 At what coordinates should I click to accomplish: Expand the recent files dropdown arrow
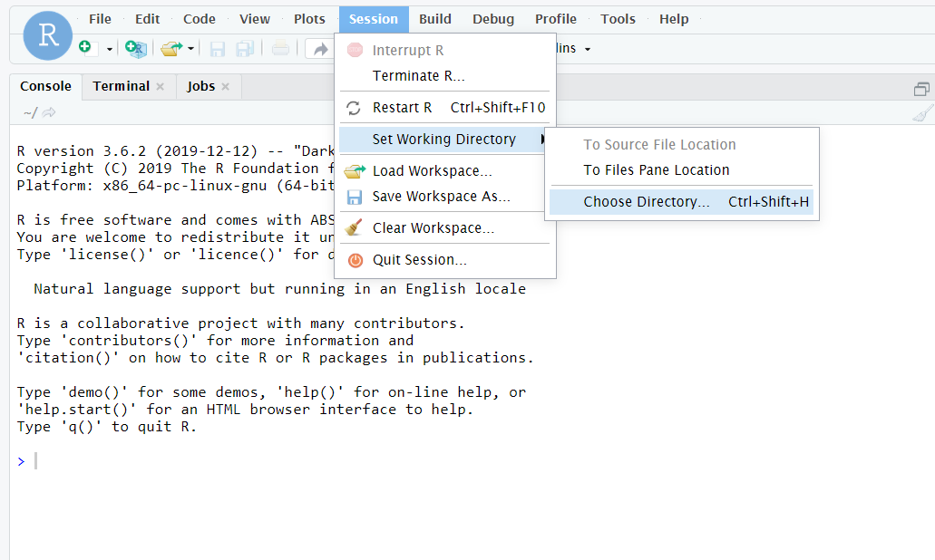click(191, 49)
